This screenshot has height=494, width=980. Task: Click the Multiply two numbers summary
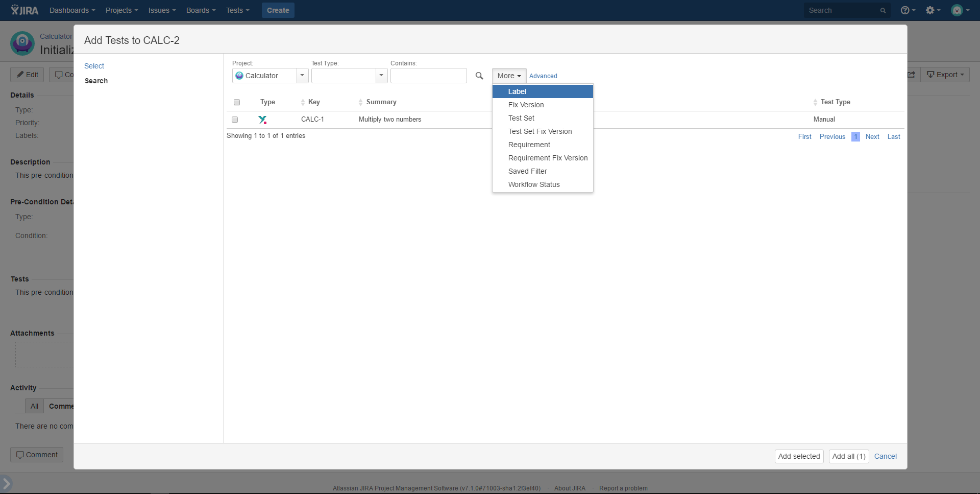(390, 120)
